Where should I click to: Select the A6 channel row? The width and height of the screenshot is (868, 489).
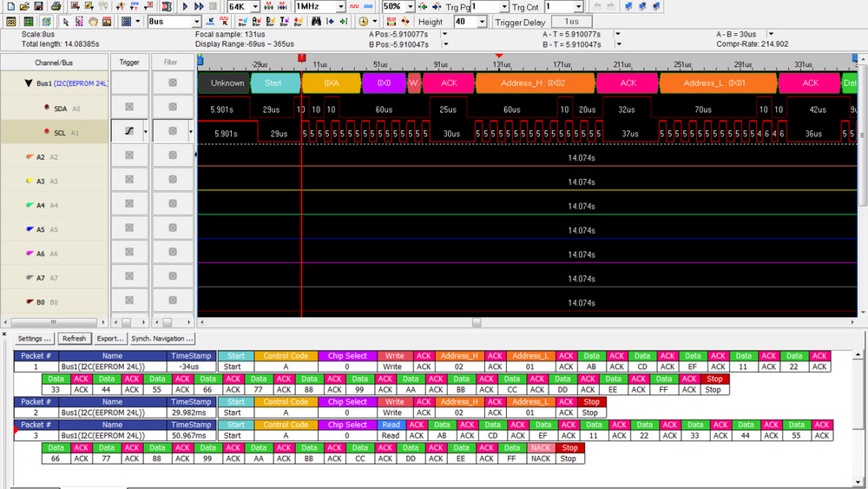(54, 253)
